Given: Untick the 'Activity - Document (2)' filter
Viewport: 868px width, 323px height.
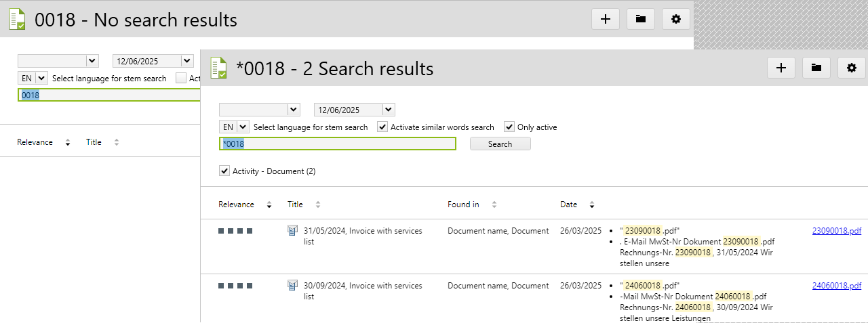Looking at the screenshot, I should (x=224, y=171).
